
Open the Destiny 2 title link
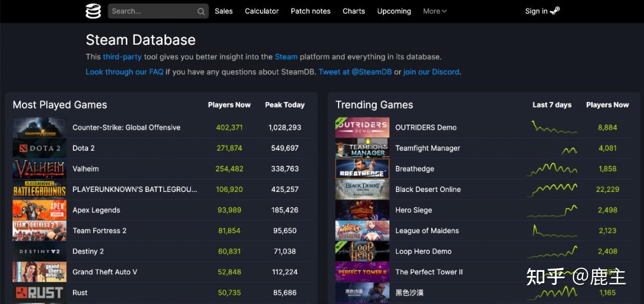pyautogui.click(x=88, y=251)
